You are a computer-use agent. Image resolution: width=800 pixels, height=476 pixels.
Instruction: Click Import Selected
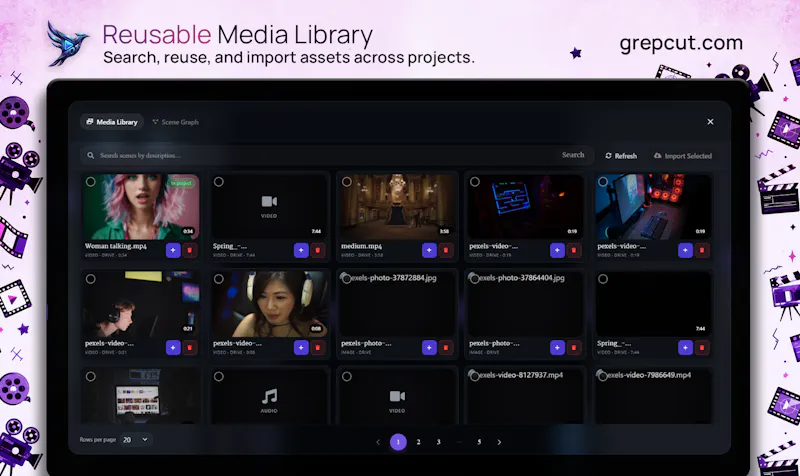(x=683, y=156)
